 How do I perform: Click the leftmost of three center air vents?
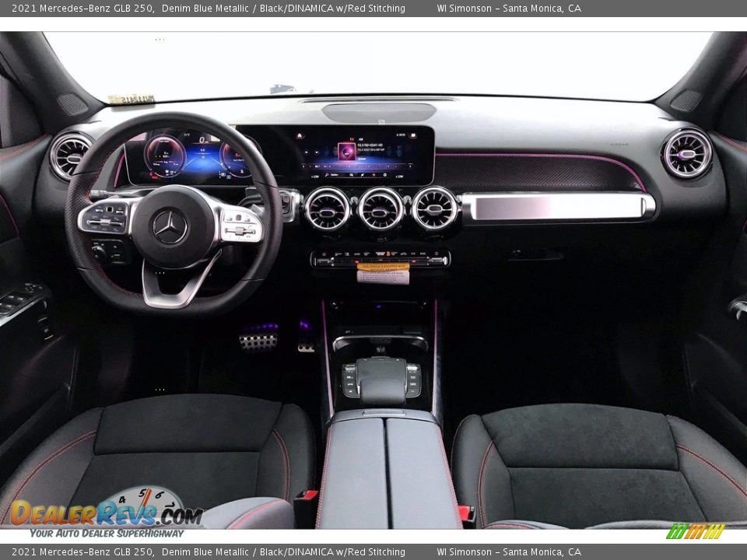point(327,209)
